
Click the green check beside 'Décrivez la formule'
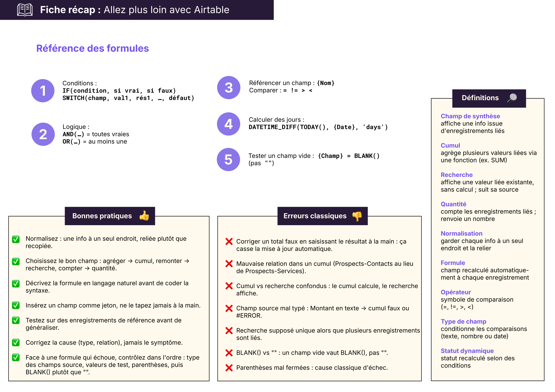pyautogui.click(x=16, y=284)
